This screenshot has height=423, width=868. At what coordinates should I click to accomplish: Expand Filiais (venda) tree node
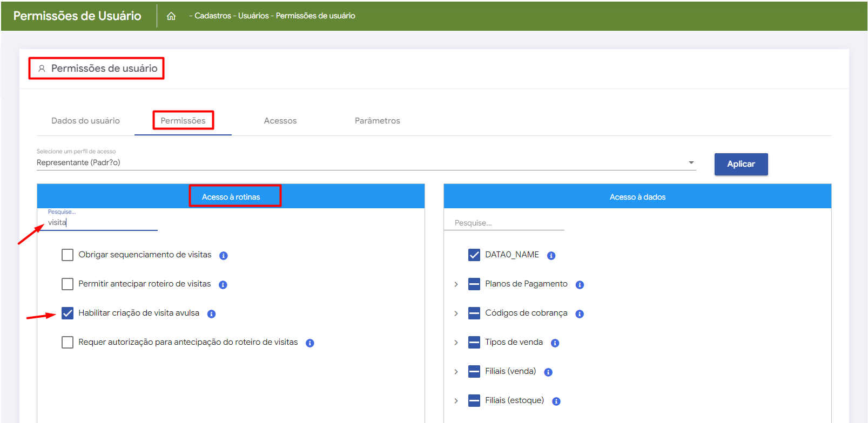[x=456, y=372]
